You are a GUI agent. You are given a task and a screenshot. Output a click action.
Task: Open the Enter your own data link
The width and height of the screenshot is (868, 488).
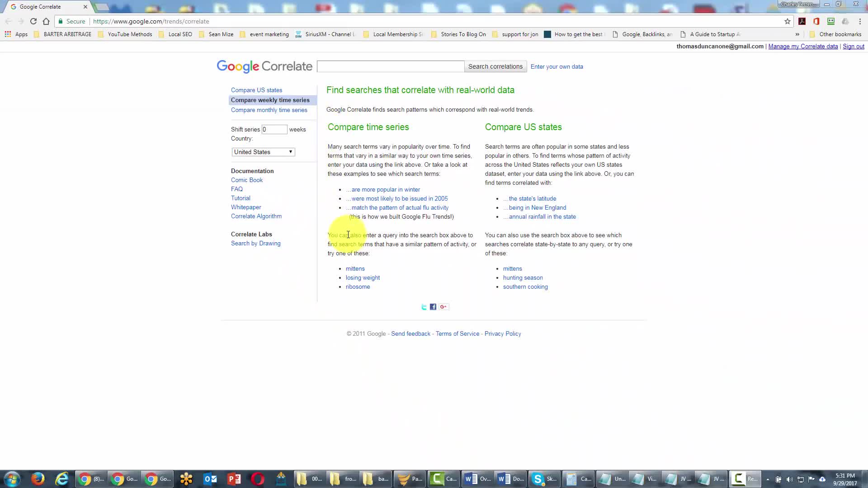[x=557, y=67]
